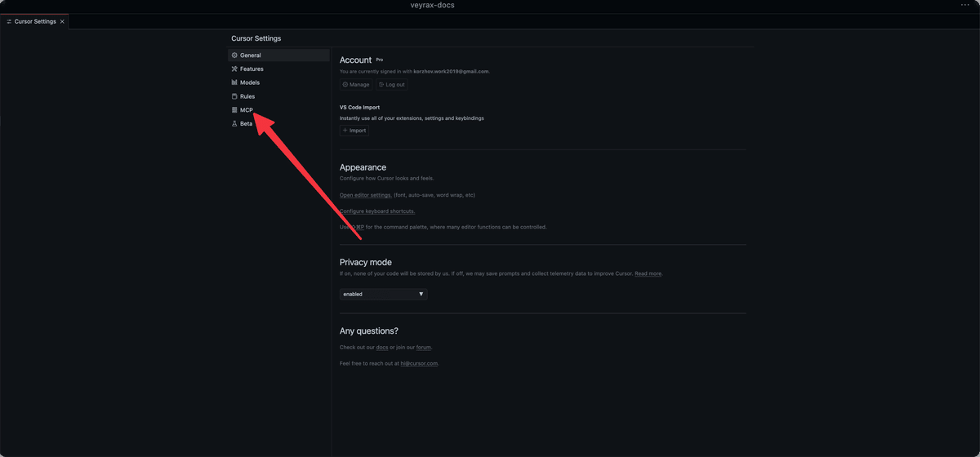Click the Log out button

pyautogui.click(x=392, y=85)
